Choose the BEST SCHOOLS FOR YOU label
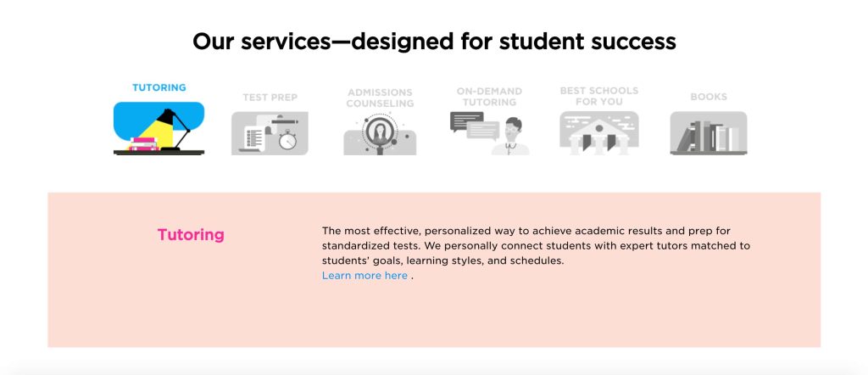Viewport: 868px width, 375px height. click(x=599, y=97)
